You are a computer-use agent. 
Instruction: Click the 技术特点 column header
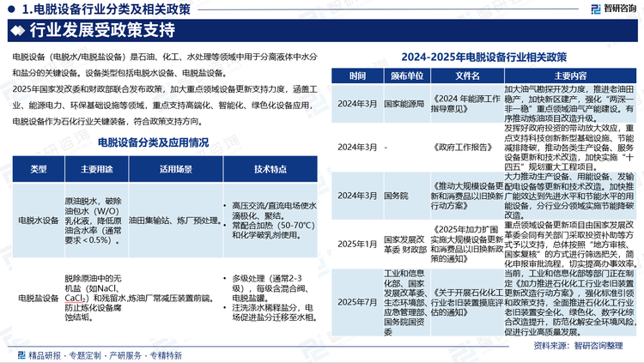click(270, 169)
